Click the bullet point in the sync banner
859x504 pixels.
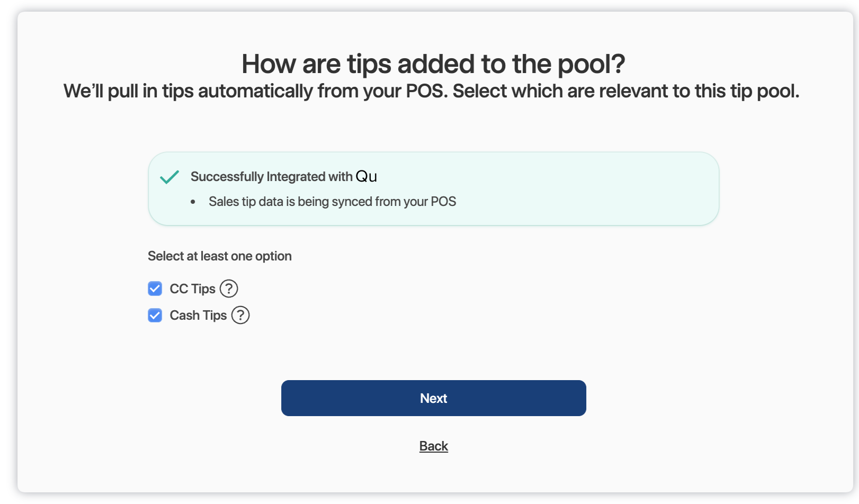(x=193, y=202)
